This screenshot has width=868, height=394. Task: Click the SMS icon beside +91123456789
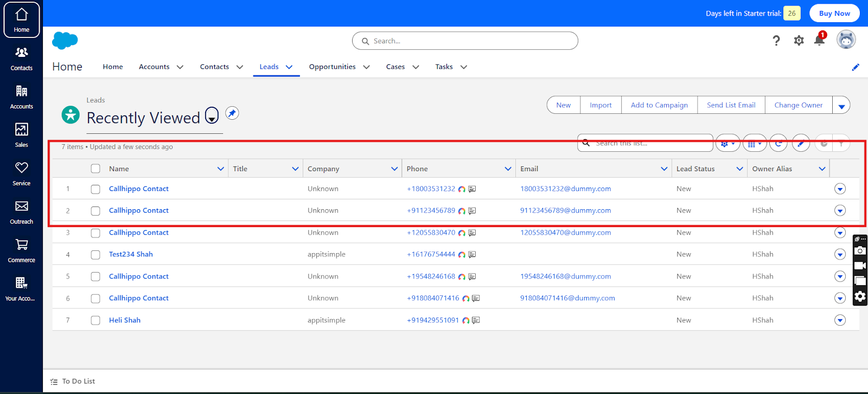tap(472, 211)
